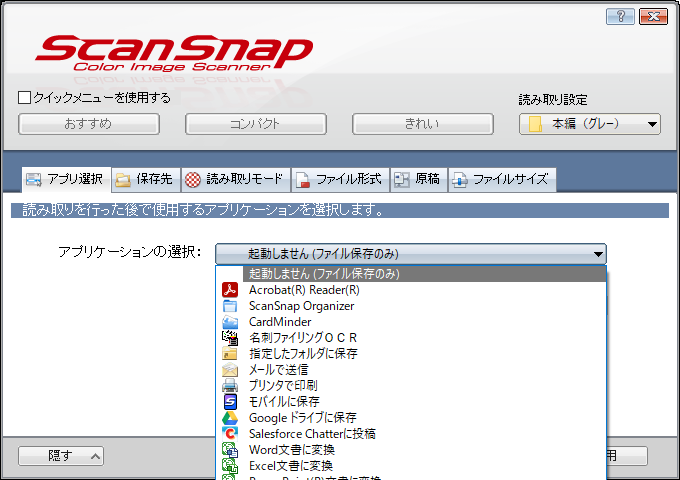Screen dimensions: 680x480
Task: Choose ScanSnap Organizer from list
Action: coord(411,306)
